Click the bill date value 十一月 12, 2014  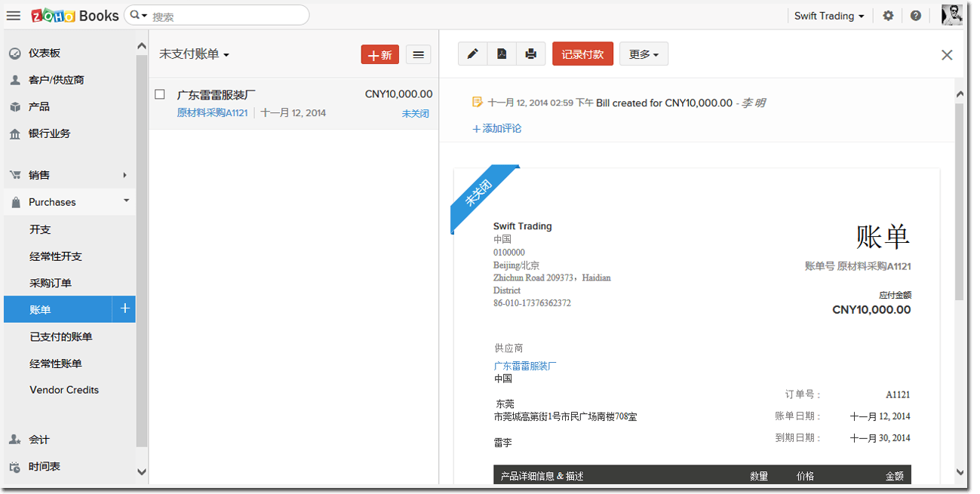tap(880, 416)
